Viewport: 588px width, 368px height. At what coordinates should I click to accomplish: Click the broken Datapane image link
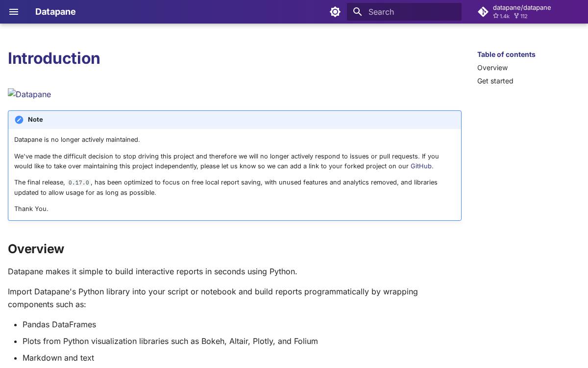29,94
